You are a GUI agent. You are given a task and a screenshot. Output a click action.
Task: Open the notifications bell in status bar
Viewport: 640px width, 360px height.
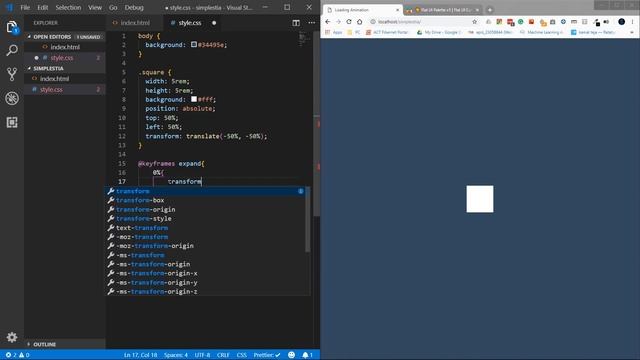tap(307, 355)
